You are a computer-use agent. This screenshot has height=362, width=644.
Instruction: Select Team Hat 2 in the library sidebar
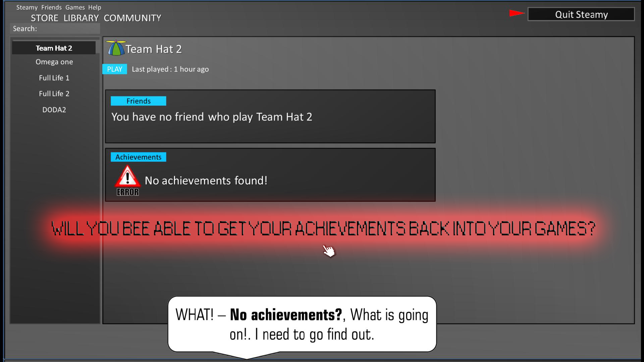(54, 48)
